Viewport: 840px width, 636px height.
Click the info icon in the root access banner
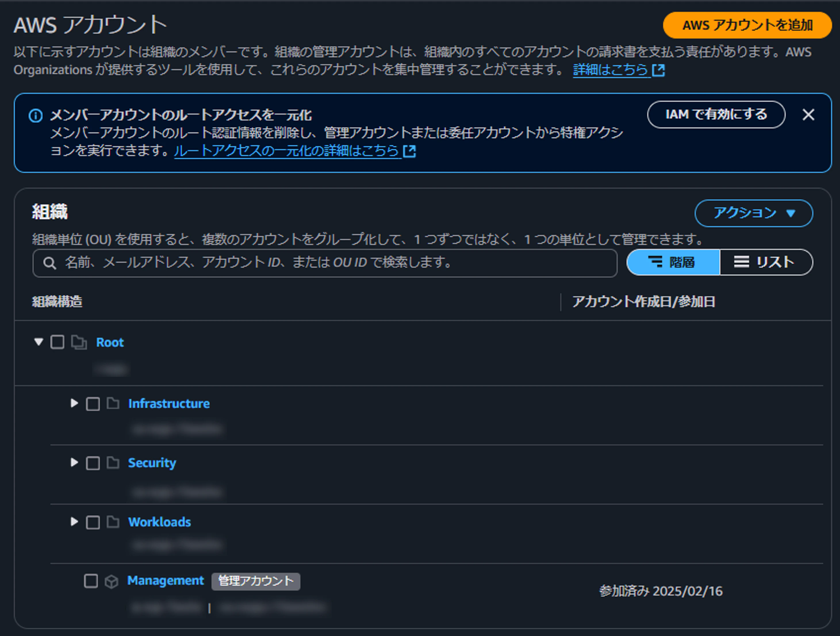[36, 115]
